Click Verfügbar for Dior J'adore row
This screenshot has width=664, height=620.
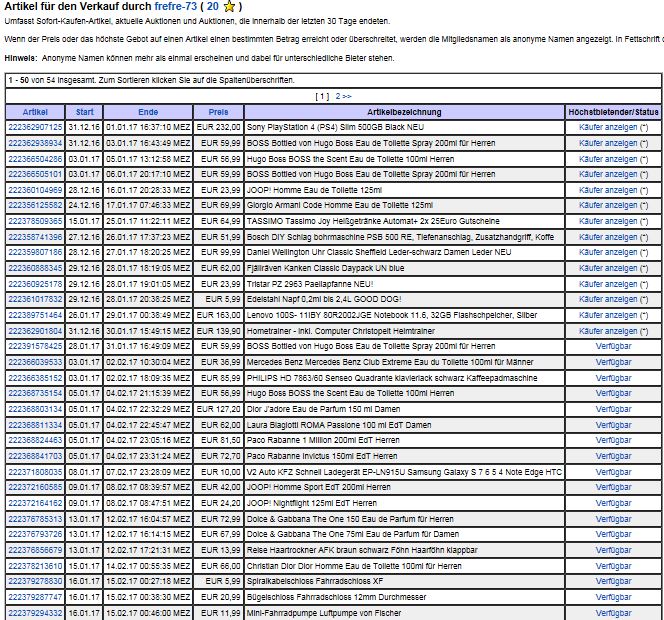point(613,409)
